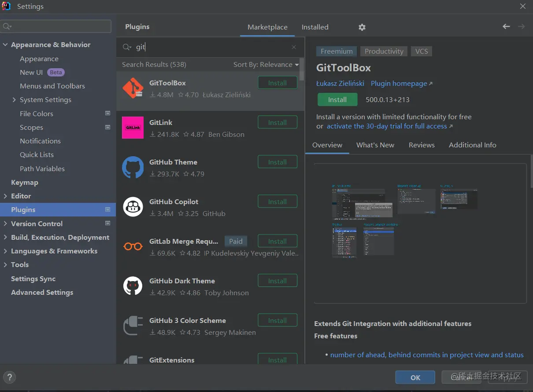
Task: Open the Reviews tab
Action: point(422,145)
